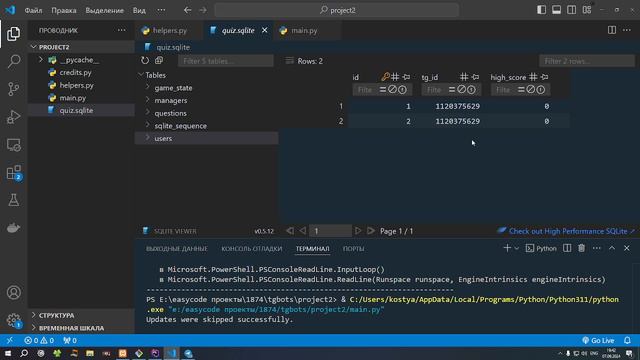Expand the managers table

[x=148, y=100]
